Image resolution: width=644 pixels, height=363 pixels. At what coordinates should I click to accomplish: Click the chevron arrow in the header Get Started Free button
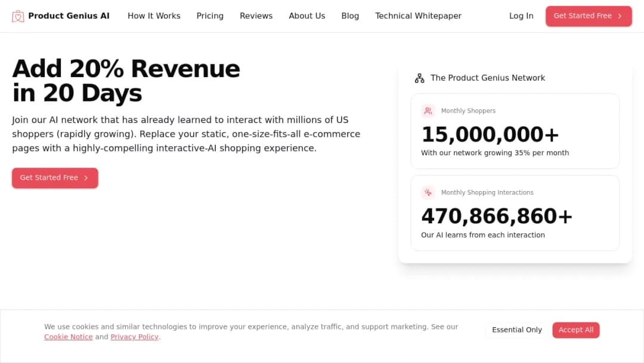[620, 16]
